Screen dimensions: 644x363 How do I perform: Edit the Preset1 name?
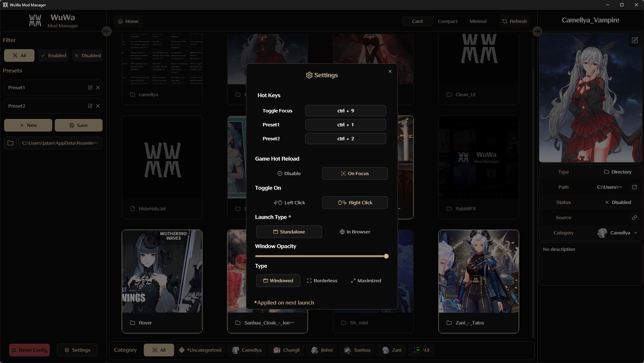coord(90,88)
